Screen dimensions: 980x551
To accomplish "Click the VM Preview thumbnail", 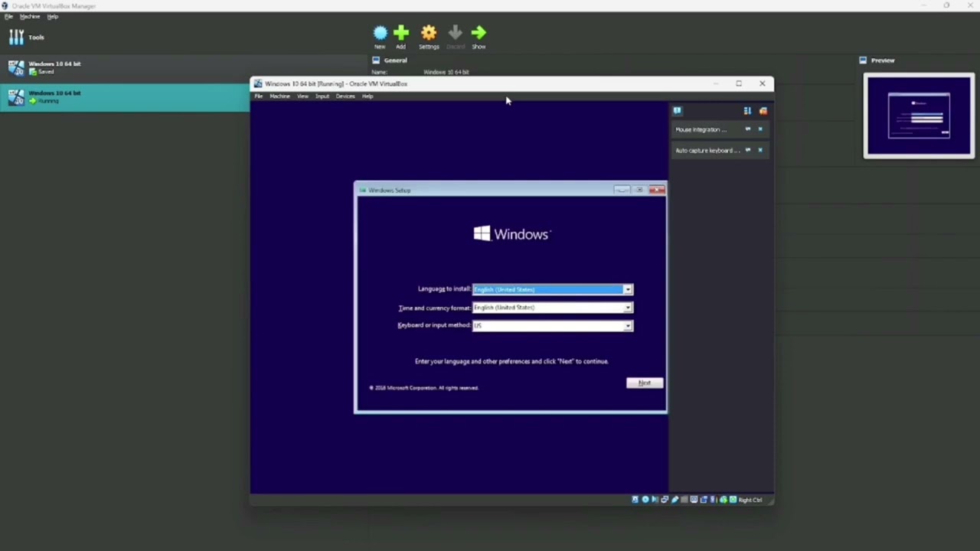I will (919, 116).
